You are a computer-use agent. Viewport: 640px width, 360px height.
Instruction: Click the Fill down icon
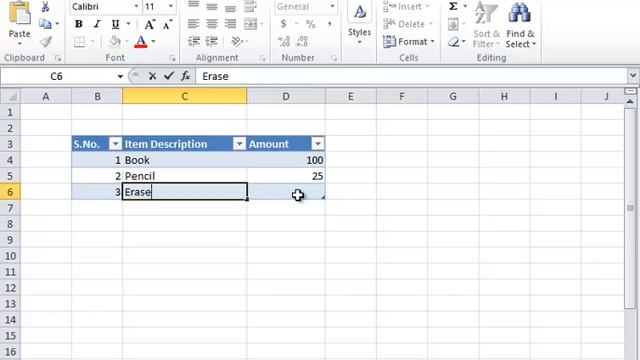pyautogui.click(x=453, y=24)
